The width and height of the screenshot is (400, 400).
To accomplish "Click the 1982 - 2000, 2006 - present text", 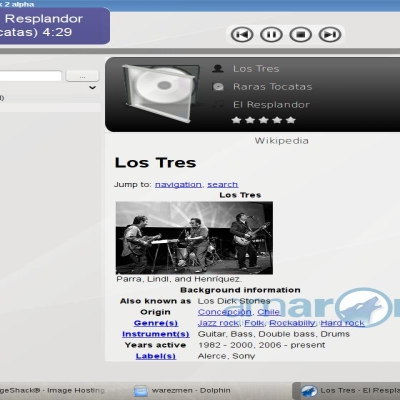I will 262,345.
